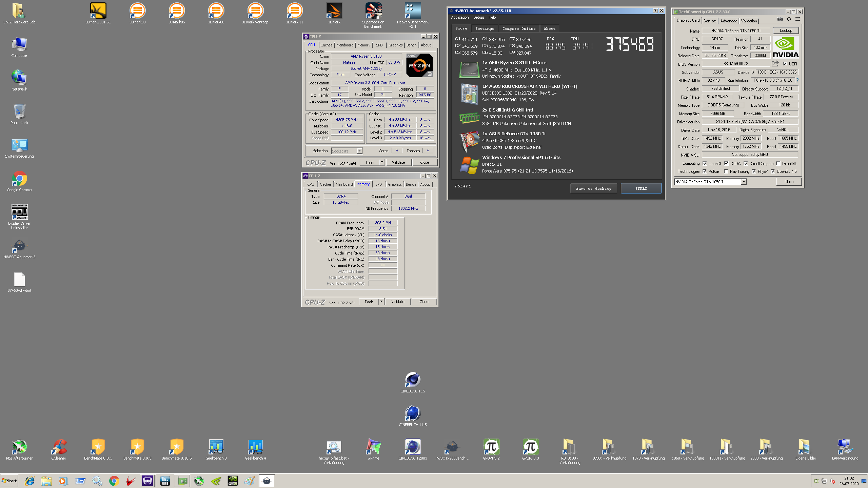
Task: Open the Advanced tab in GPU-Z
Action: coord(729,21)
